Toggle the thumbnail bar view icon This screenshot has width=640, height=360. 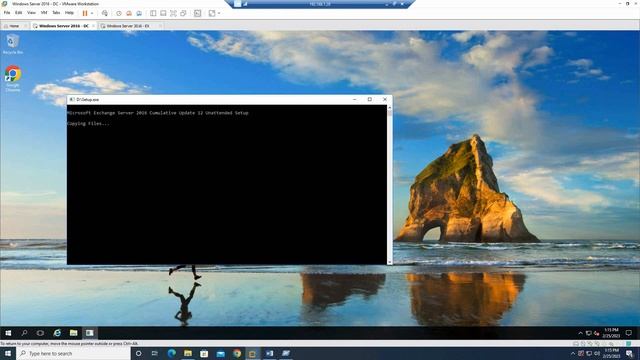pyautogui.click(x=163, y=13)
